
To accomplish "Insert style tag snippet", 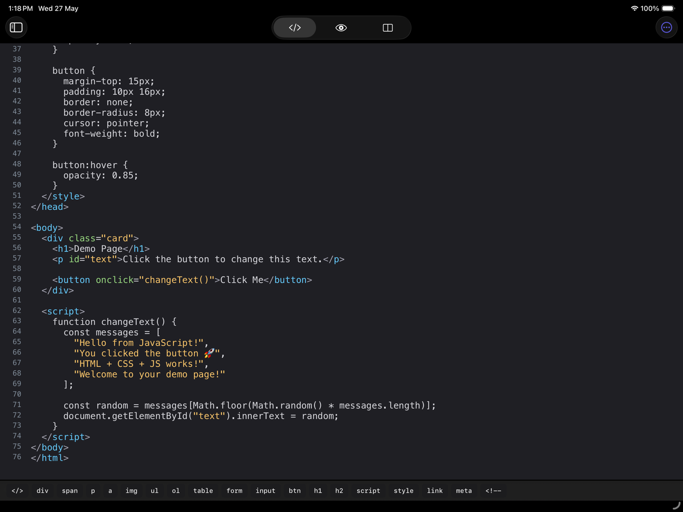I will click(x=404, y=491).
